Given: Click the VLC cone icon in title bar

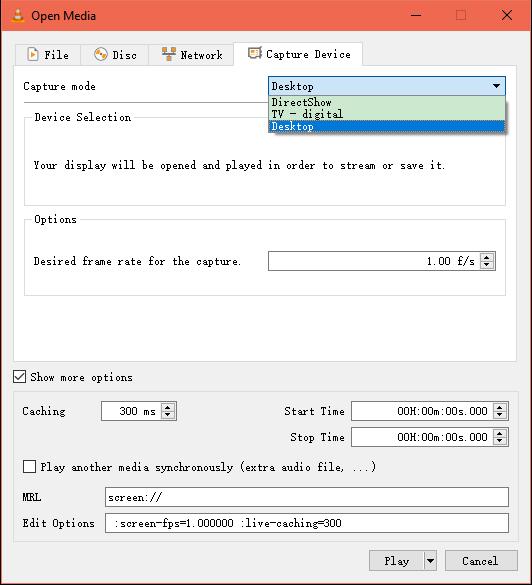Looking at the screenshot, I should (x=17, y=16).
